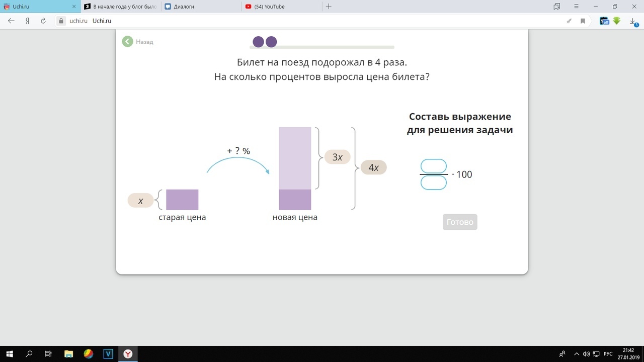Click the Назад link text
Image resolution: width=644 pixels, height=362 pixels.
[144, 42]
